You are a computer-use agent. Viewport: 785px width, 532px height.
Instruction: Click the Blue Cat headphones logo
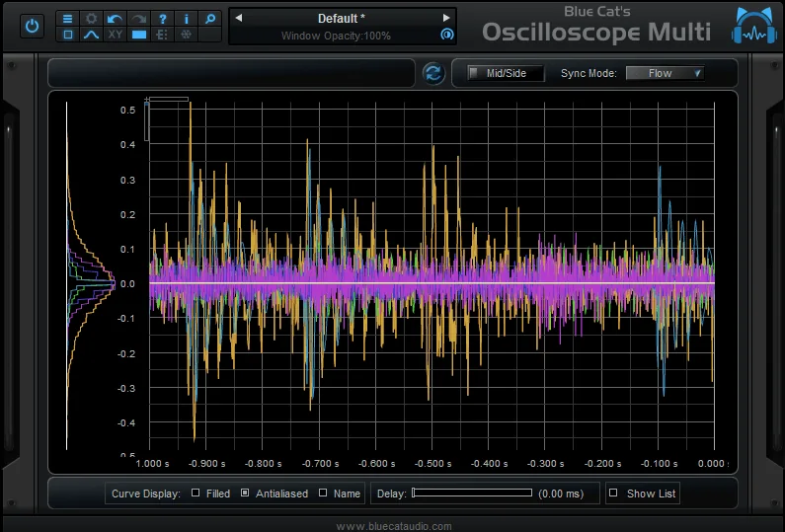[x=753, y=26]
